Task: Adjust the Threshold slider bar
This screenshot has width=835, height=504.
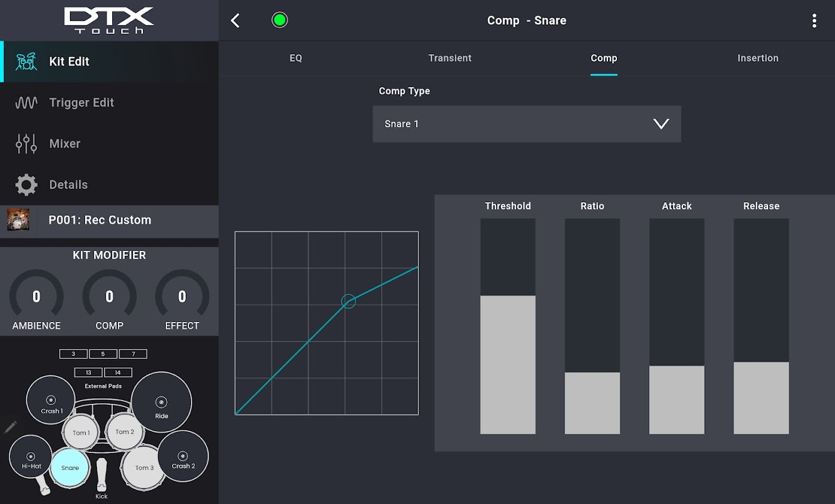Action: [508, 326]
